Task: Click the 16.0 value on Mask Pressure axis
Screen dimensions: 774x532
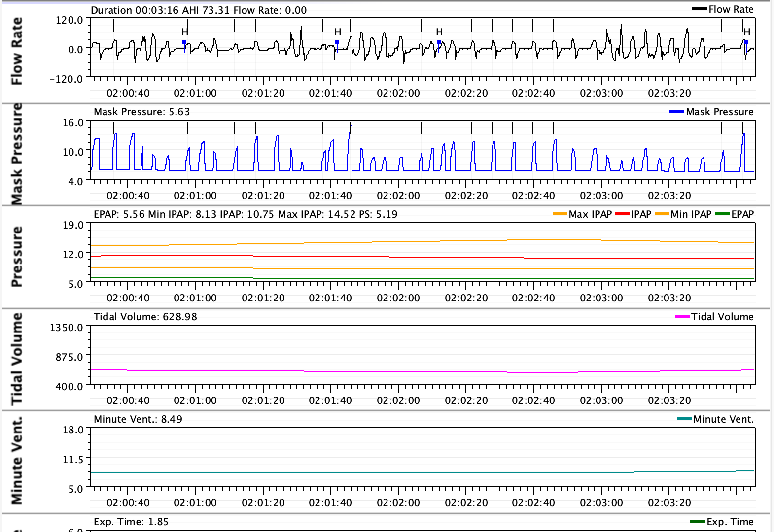Action: pyautogui.click(x=73, y=123)
